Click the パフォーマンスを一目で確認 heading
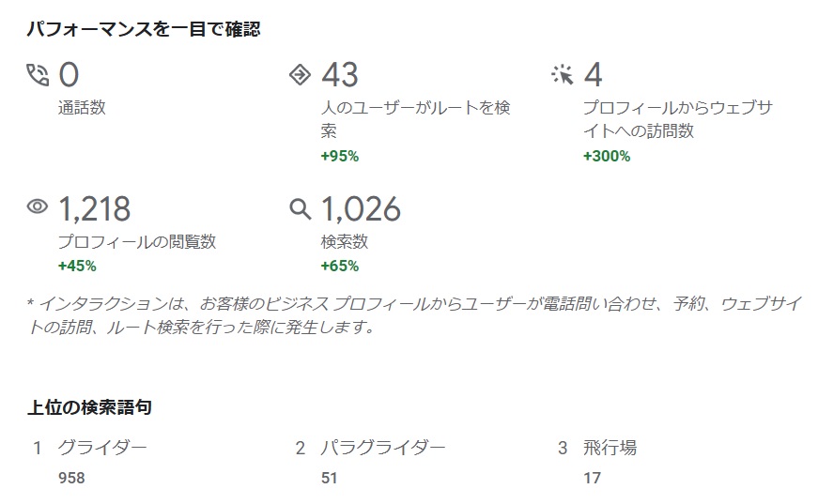 (x=144, y=29)
